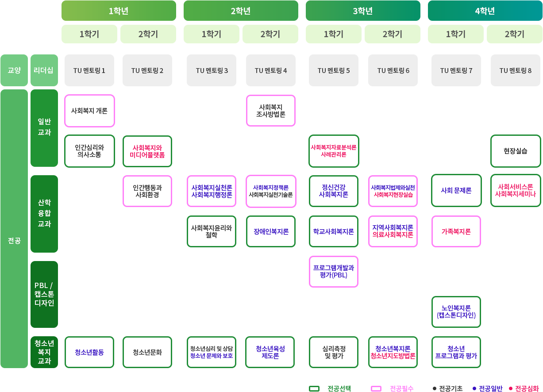Click the 가족복지론 course box
Screen dimensions: 543x392
coord(456,231)
